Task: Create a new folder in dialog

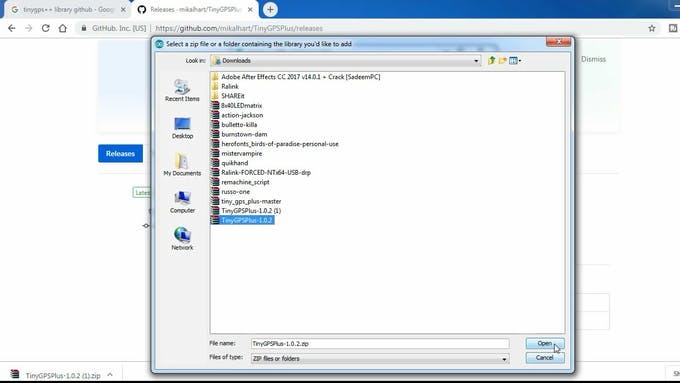Action: point(503,61)
